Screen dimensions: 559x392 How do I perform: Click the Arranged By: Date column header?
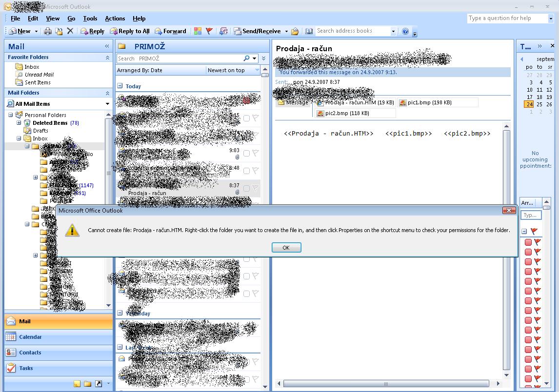click(x=161, y=70)
